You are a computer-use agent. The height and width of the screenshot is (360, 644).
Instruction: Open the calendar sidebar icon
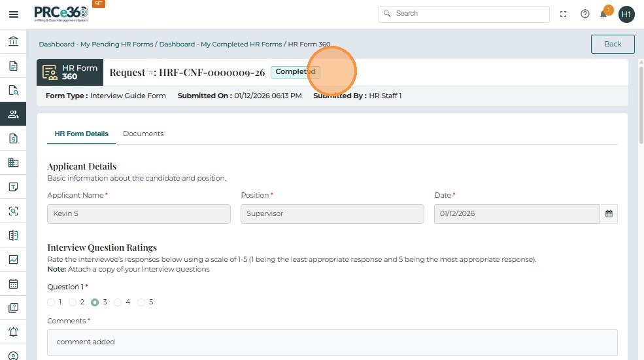click(13, 283)
